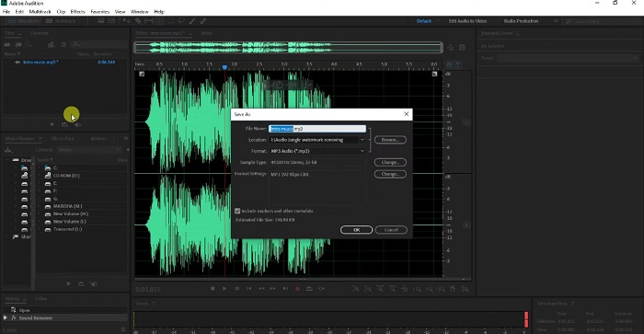Close the Save As dialog
Screen dimensions: 644x334
[x=407, y=114]
